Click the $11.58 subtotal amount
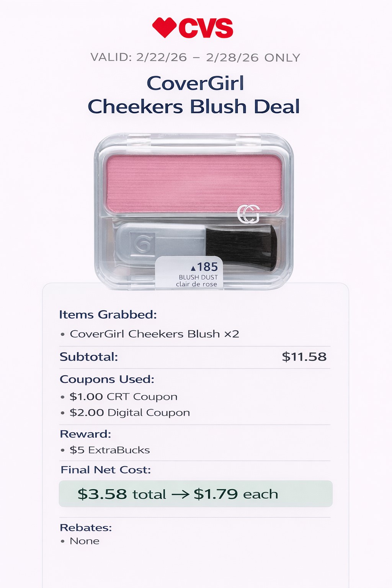392x588 pixels. tap(304, 357)
